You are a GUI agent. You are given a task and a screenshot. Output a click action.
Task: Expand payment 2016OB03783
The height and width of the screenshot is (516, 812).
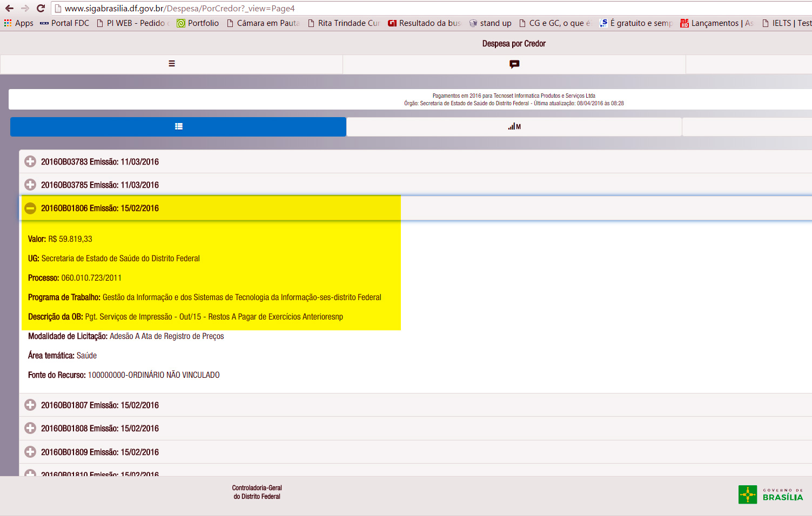coord(30,162)
